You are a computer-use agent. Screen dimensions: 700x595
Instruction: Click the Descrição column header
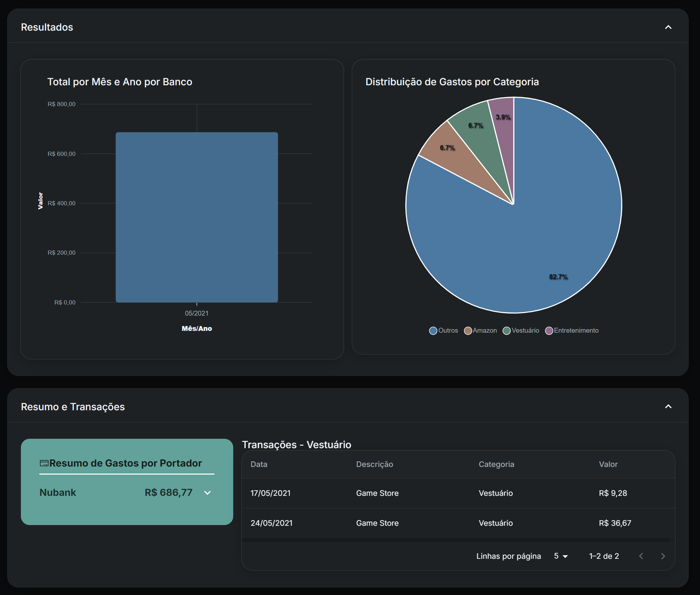click(374, 464)
